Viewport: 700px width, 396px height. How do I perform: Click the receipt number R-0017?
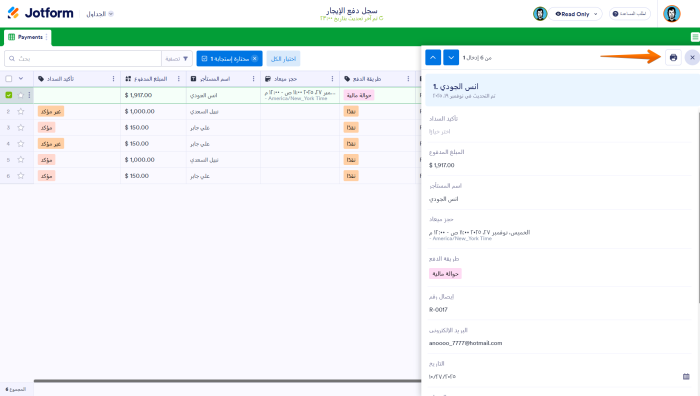[x=438, y=309]
